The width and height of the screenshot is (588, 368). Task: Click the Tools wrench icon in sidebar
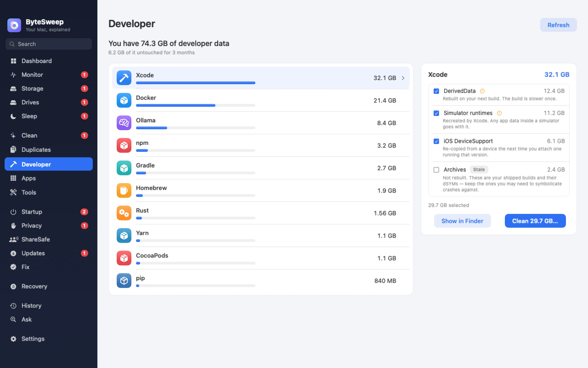click(x=13, y=193)
